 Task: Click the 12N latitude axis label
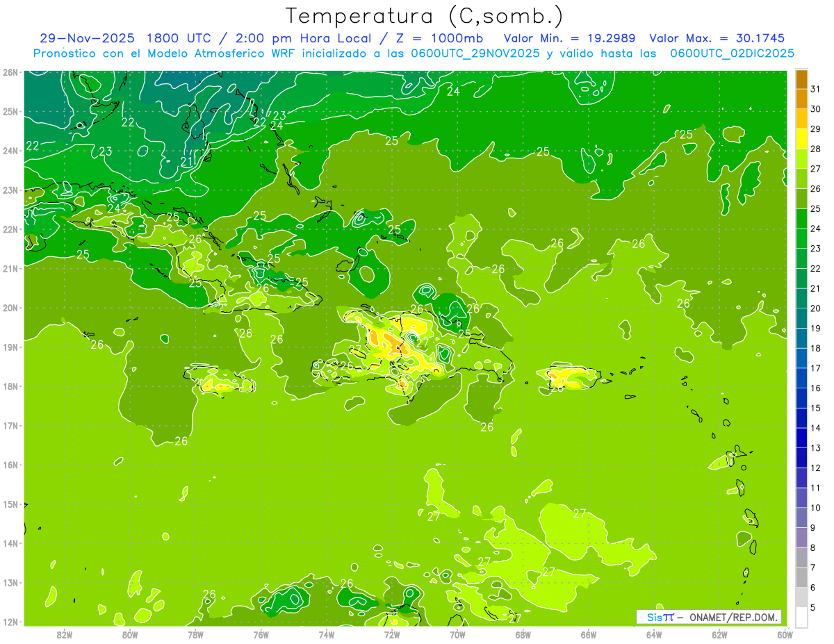click(x=10, y=622)
